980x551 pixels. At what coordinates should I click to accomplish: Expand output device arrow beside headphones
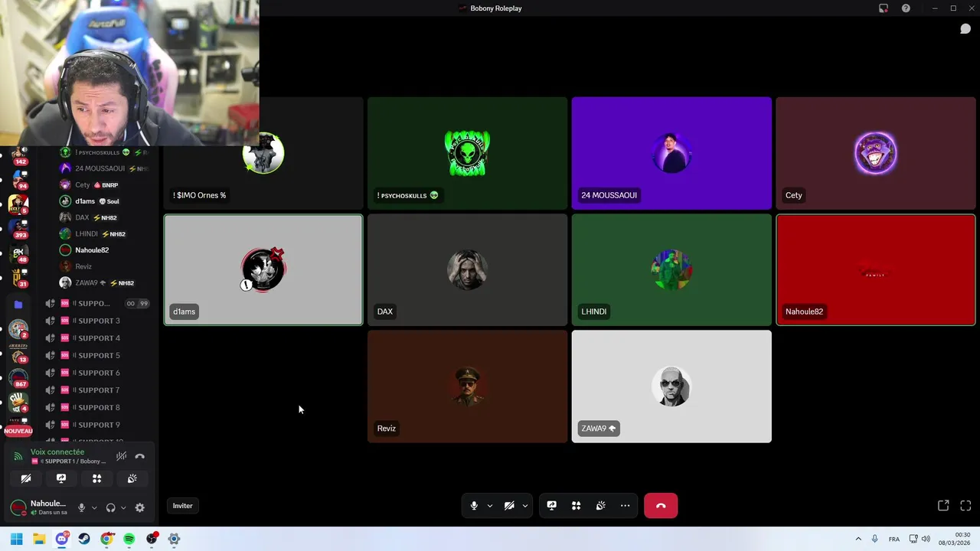(x=123, y=507)
